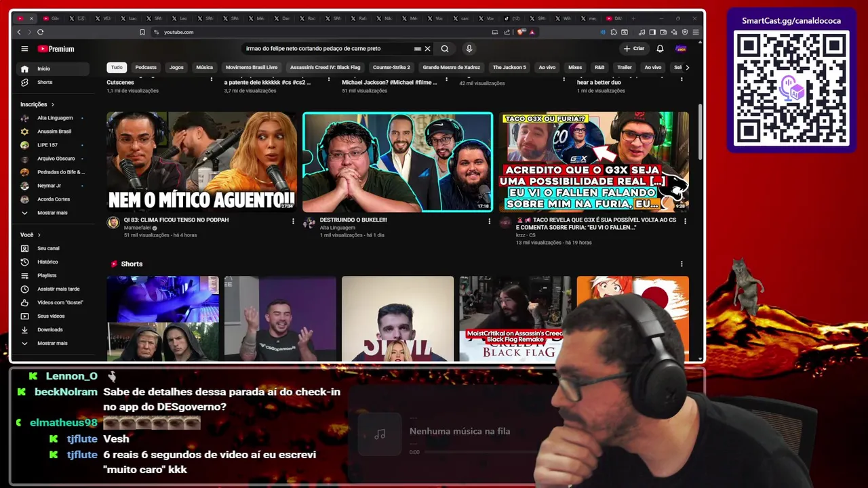Open Shorts shelf options menu

(x=682, y=264)
